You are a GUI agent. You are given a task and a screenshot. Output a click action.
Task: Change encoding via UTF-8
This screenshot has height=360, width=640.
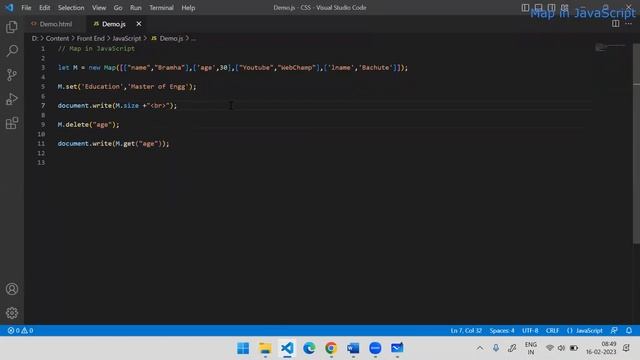click(x=530, y=330)
